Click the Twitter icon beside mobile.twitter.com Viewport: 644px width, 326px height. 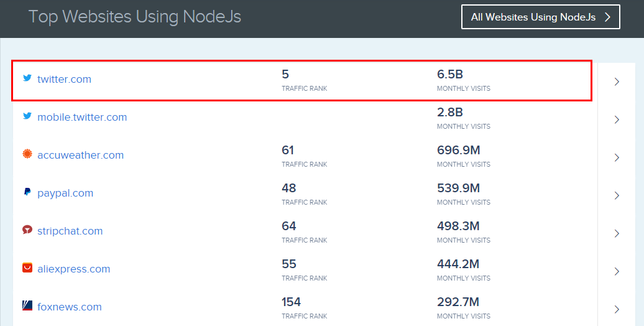pyautogui.click(x=27, y=116)
